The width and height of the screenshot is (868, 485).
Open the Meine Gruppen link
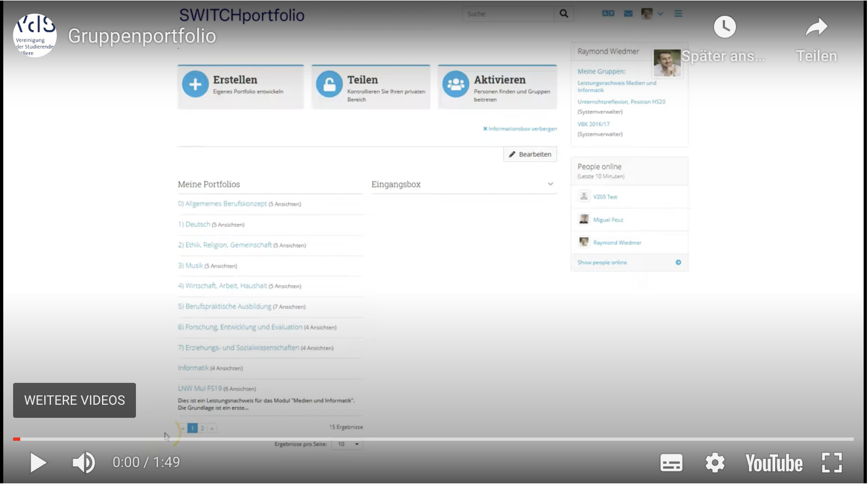(601, 72)
